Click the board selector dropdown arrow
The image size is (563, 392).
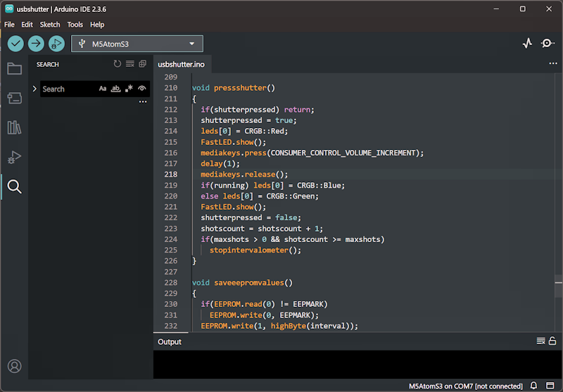(x=192, y=44)
